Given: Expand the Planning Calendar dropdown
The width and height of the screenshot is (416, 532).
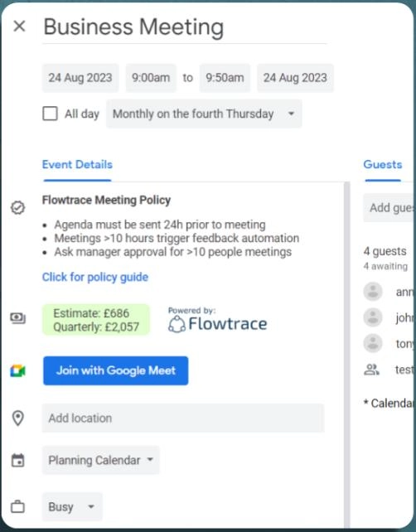Looking at the screenshot, I should coord(100,461).
